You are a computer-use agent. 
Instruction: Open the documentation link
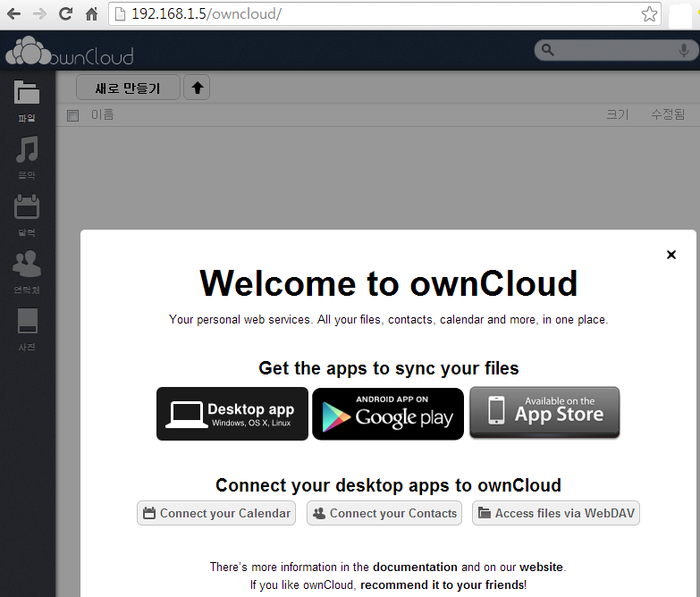tap(415, 567)
